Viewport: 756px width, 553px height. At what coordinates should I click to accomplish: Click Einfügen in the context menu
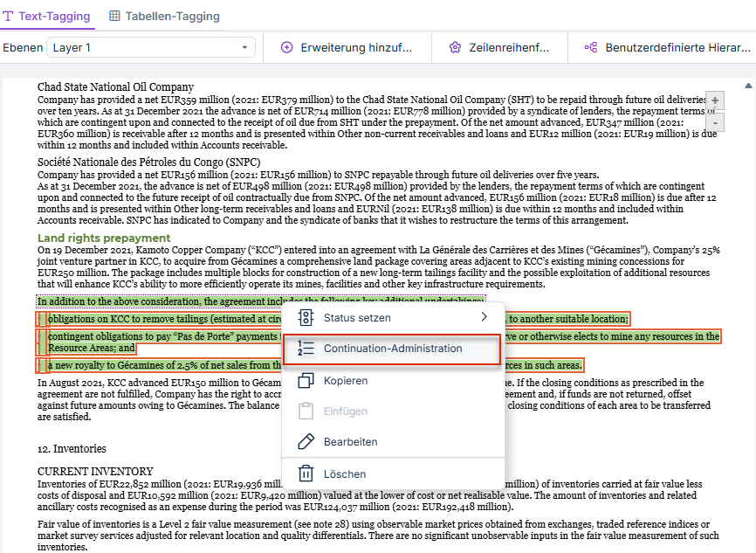[x=394, y=411]
